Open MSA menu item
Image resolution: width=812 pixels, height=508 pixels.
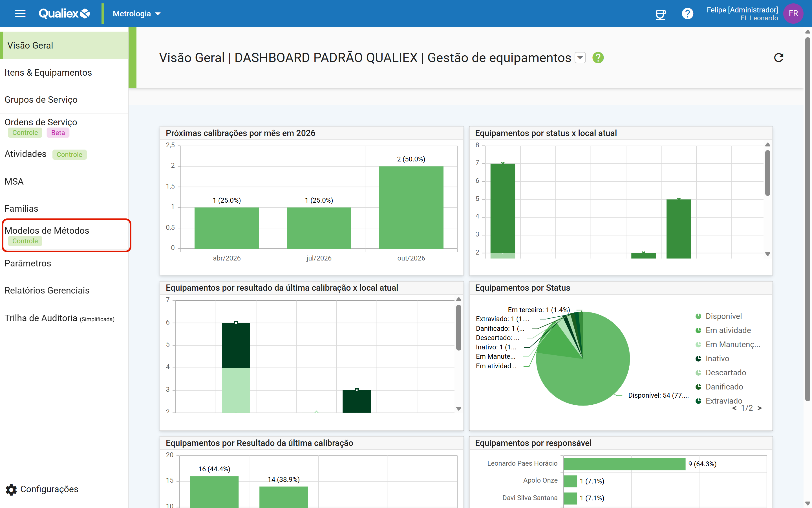click(x=64, y=181)
